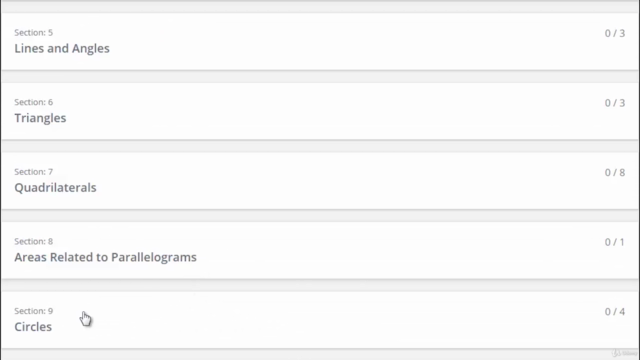This screenshot has height=360, width=640.
Task: Select the 0 / 1 progress counter
Action: [x=615, y=242]
